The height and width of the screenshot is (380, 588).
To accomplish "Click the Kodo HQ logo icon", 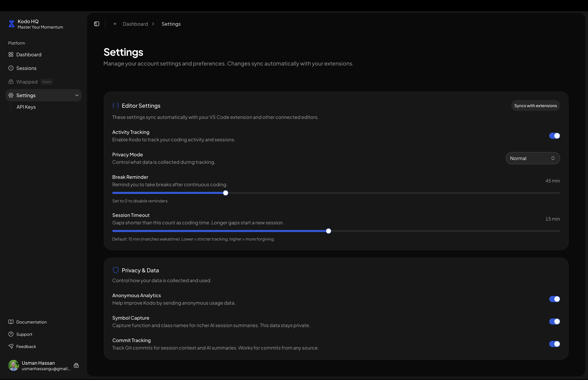I will 11,24.
